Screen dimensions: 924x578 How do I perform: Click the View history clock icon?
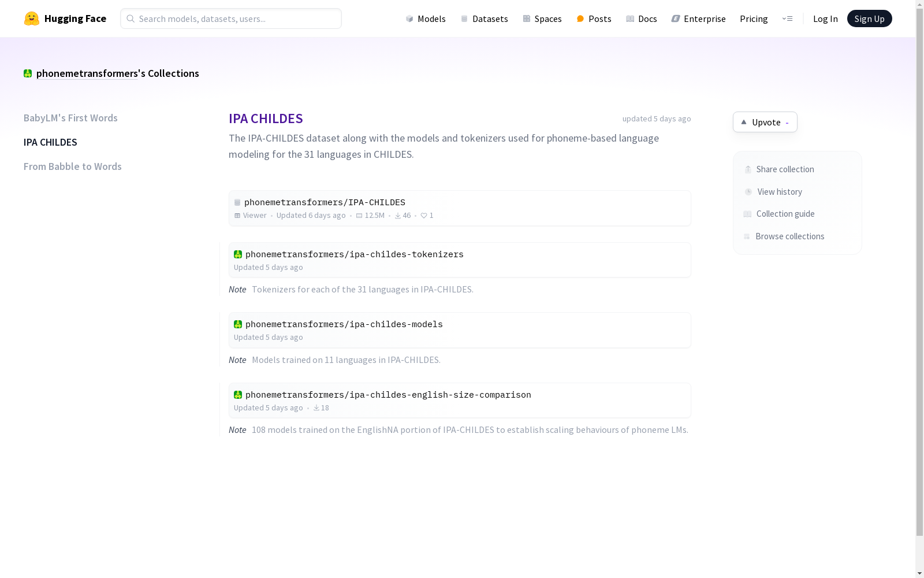[748, 192]
